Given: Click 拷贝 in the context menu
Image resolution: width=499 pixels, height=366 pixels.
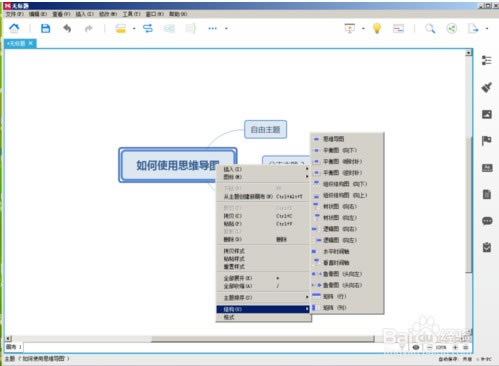Looking at the screenshot, I should [264, 216].
